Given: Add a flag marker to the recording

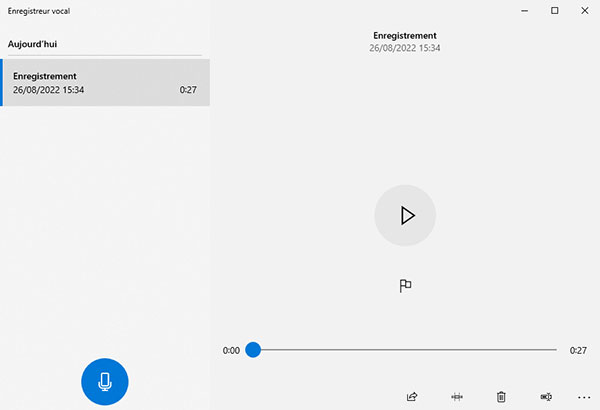Looking at the screenshot, I should point(405,286).
